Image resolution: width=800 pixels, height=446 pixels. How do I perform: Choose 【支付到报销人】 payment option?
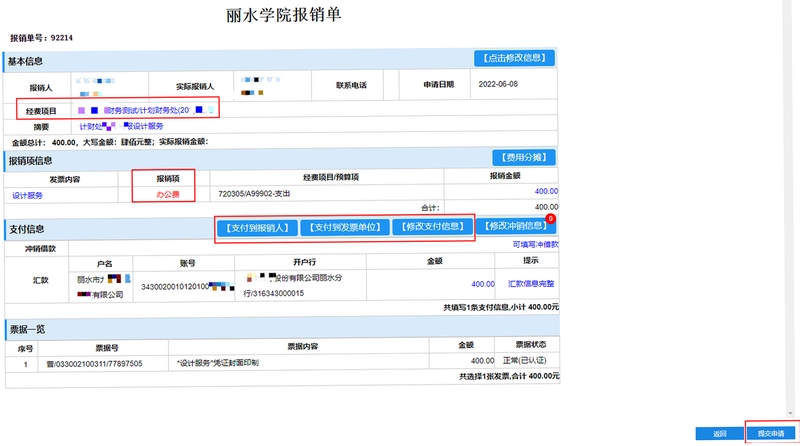(x=257, y=228)
